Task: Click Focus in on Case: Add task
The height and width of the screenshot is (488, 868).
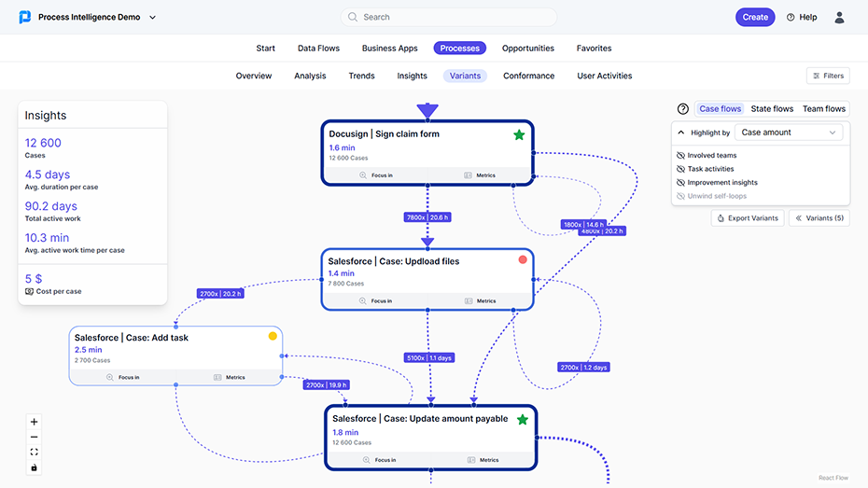Action: 123,377
